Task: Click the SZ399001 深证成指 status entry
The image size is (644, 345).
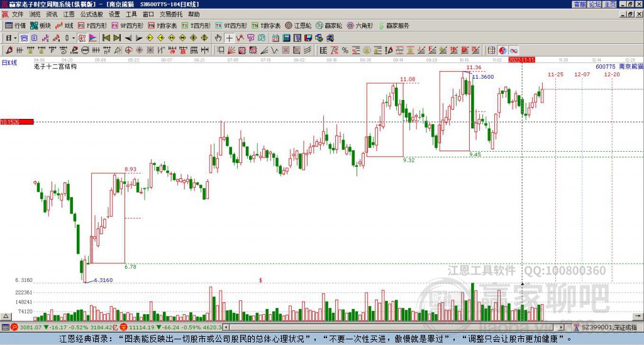Action: [609, 327]
